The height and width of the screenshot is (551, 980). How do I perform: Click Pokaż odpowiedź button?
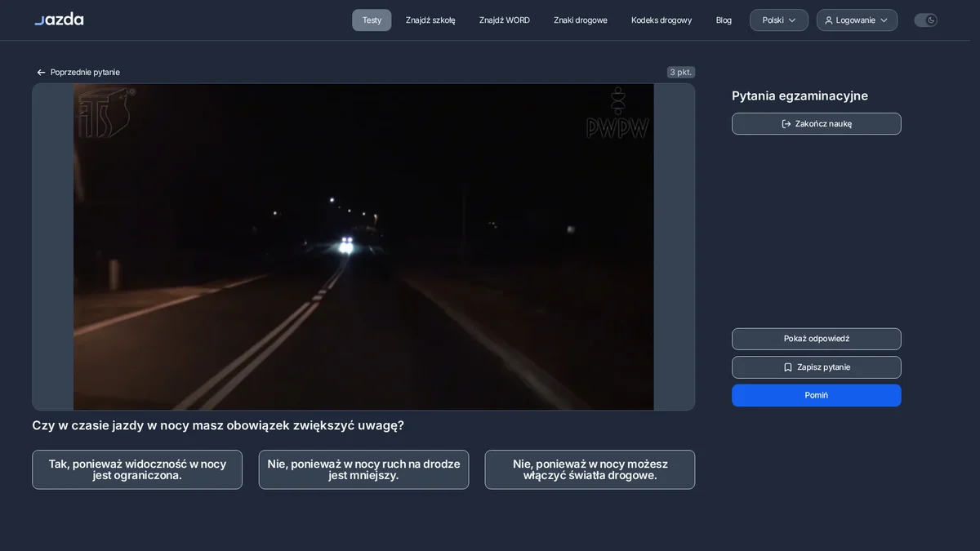[817, 339]
